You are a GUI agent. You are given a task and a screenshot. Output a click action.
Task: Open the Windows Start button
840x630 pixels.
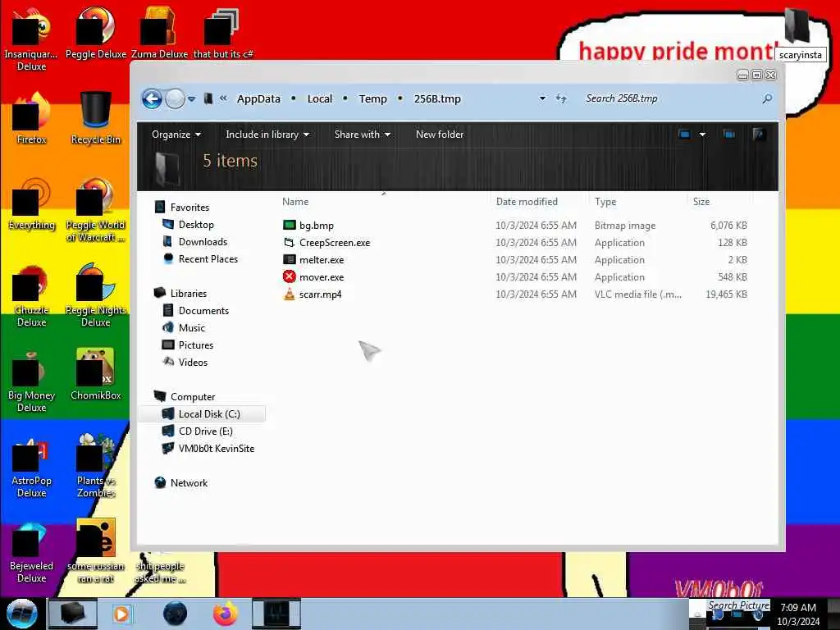tap(22, 614)
